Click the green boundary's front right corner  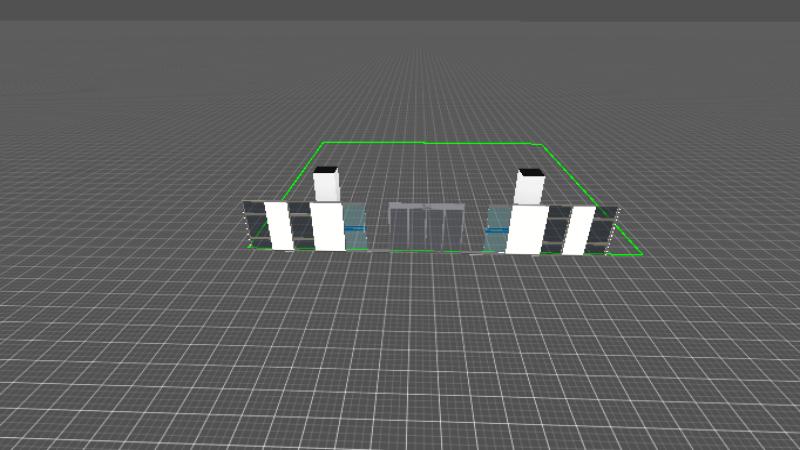[x=640, y=255]
